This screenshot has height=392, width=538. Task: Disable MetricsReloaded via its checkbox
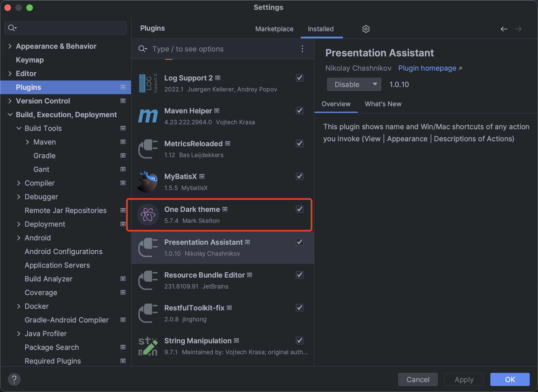click(300, 143)
